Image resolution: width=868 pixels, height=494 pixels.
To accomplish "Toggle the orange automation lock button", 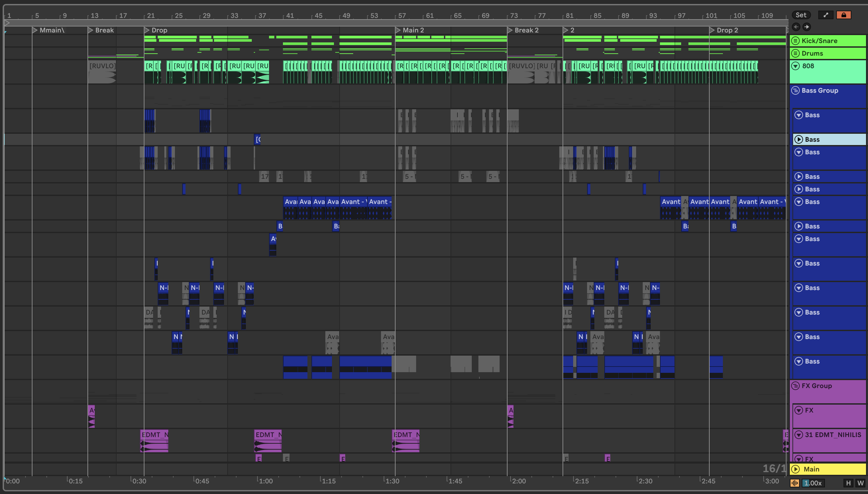I will [x=843, y=15].
